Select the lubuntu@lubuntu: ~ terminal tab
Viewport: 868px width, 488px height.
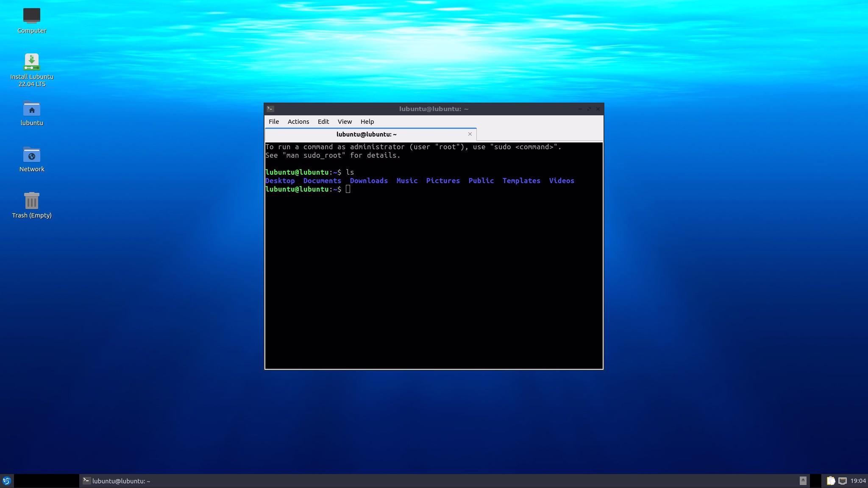click(x=366, y=134)
